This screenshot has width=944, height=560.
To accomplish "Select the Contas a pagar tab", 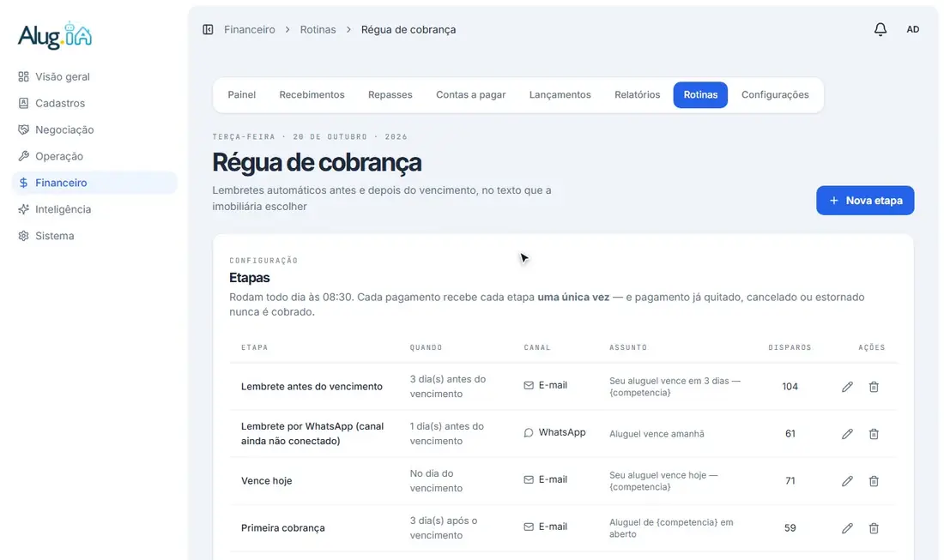I will 471,94.
